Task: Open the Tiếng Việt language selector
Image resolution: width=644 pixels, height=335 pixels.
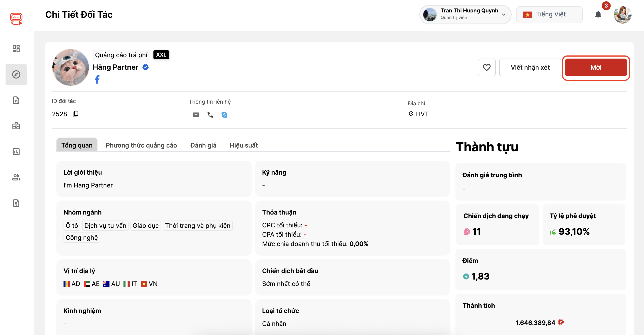Action: pyautogui.click(x=549, y=14)
